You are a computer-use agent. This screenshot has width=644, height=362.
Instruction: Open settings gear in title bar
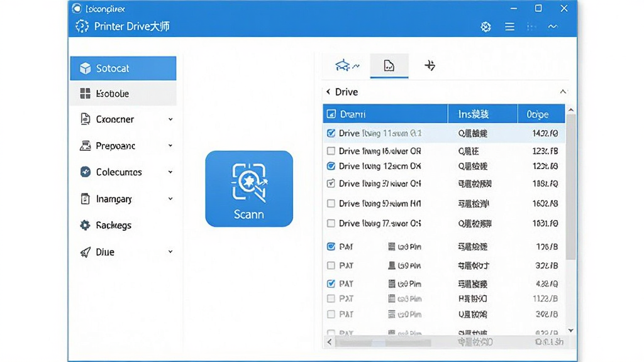(x=486, y=27)
